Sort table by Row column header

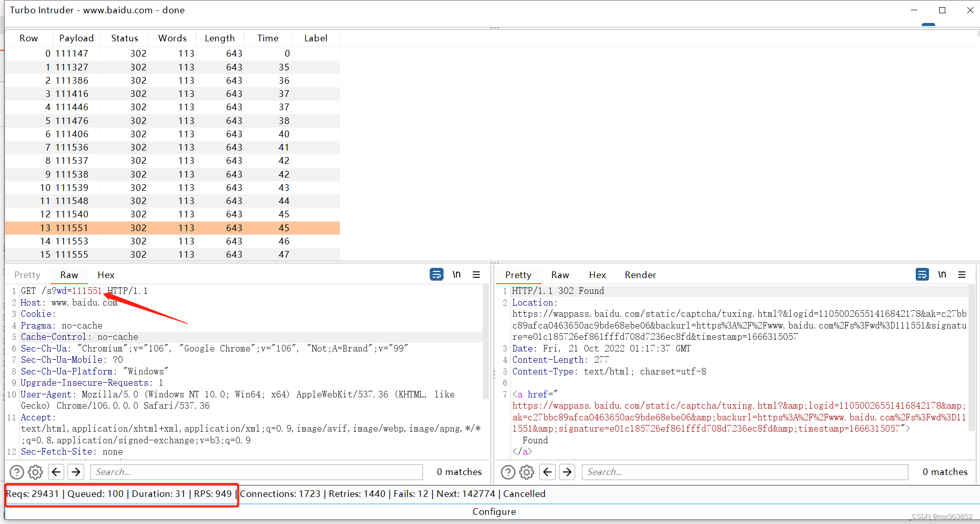click(x=29, y=38)
